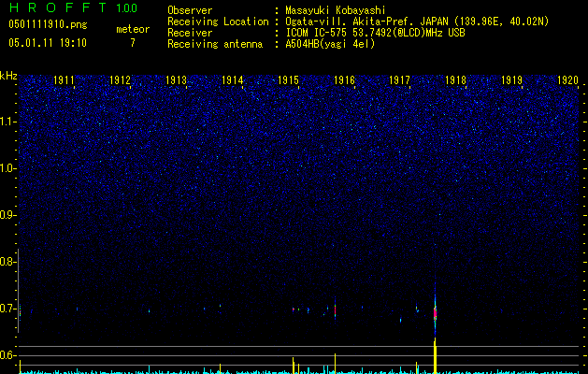Image resolution: width=588 pixels, height=374 pixels.
Task: Click the 1.0 kHz frequency label
Action: tap(7, 168)
